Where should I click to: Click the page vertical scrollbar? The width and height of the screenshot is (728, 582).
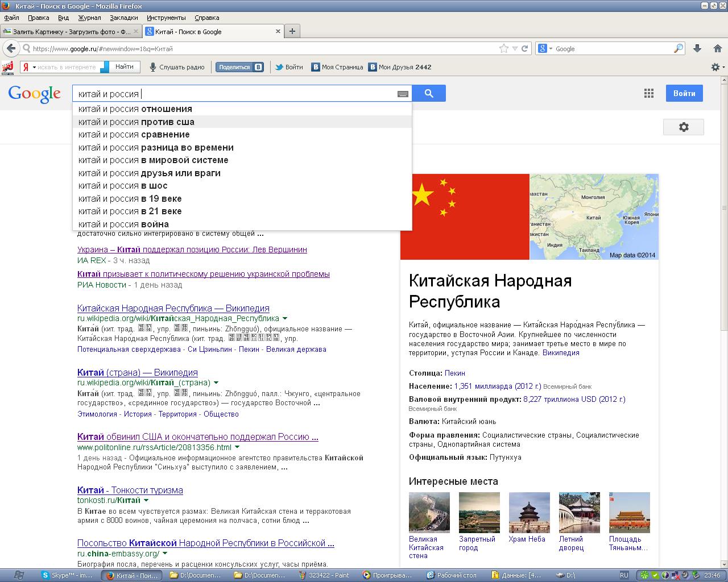[724, 207]
